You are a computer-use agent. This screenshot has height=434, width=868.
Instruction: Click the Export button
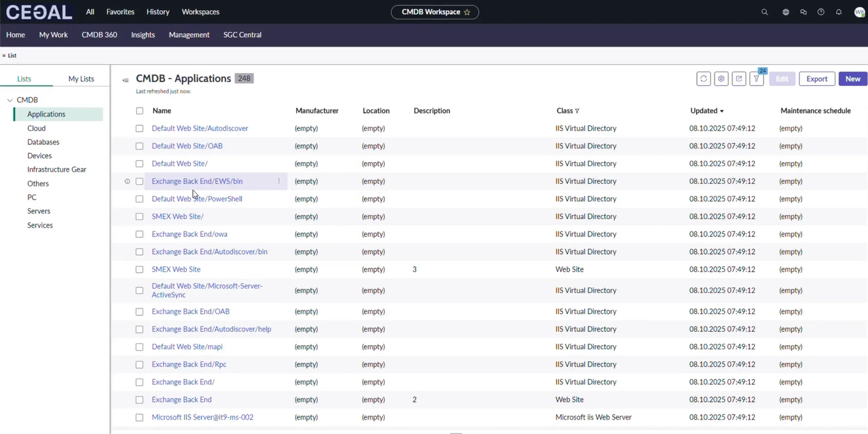pos(816,79)
